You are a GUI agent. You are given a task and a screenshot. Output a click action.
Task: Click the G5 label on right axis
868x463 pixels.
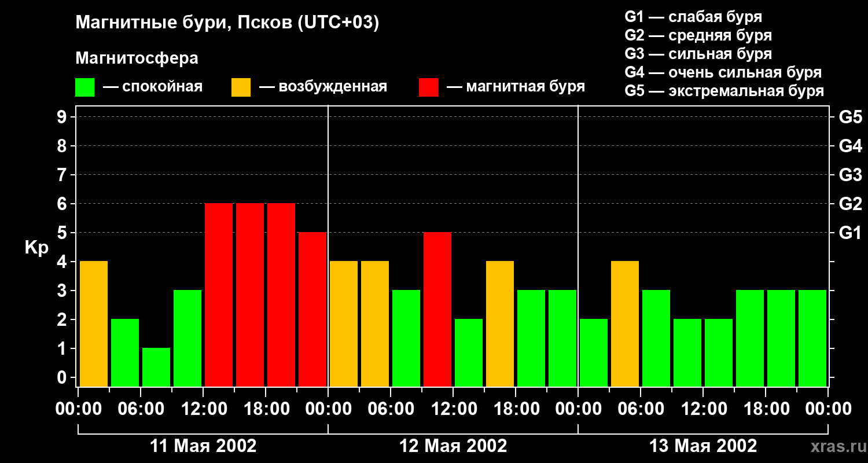pyautogui.click(x=850, y=117)
